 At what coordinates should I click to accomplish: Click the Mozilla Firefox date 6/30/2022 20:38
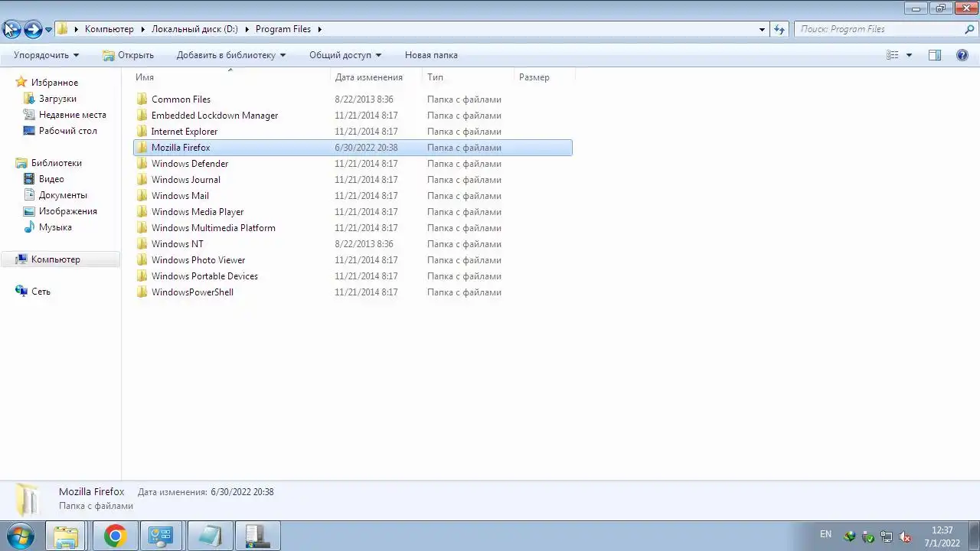[x=366, y=148]
